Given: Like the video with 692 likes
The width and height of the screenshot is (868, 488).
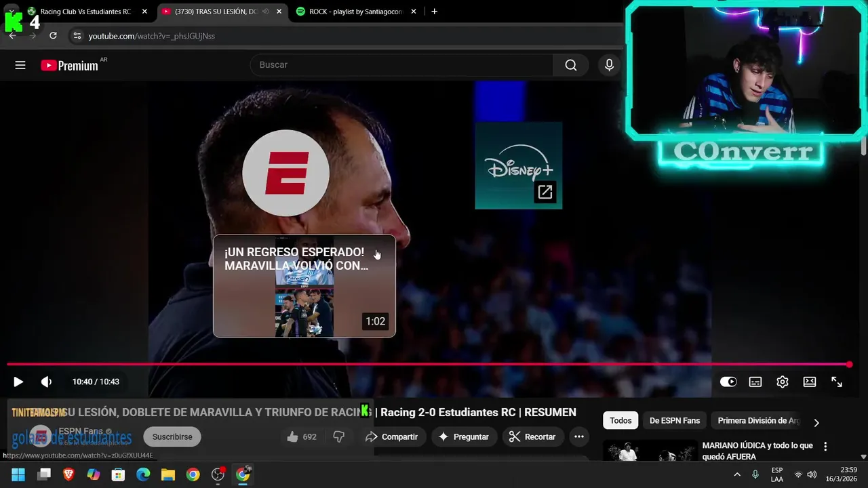Looking at the screenshot, I should (301, 437).
